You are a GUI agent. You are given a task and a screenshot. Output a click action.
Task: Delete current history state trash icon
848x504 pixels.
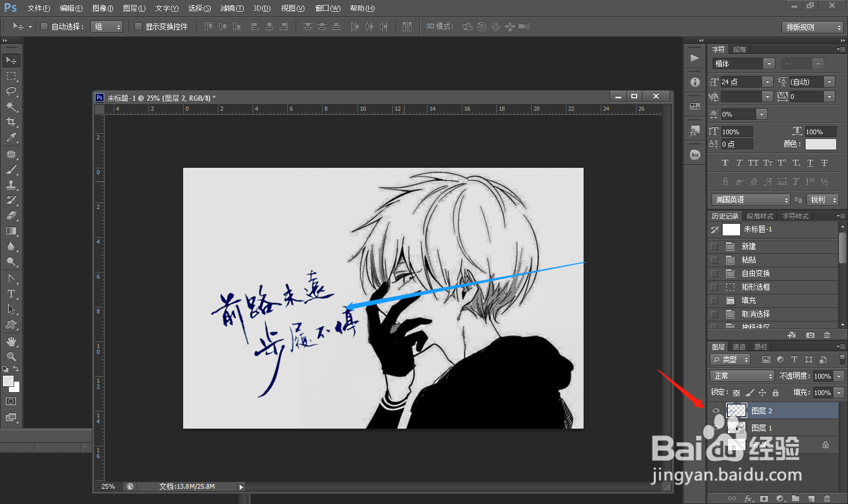(827, 335)
